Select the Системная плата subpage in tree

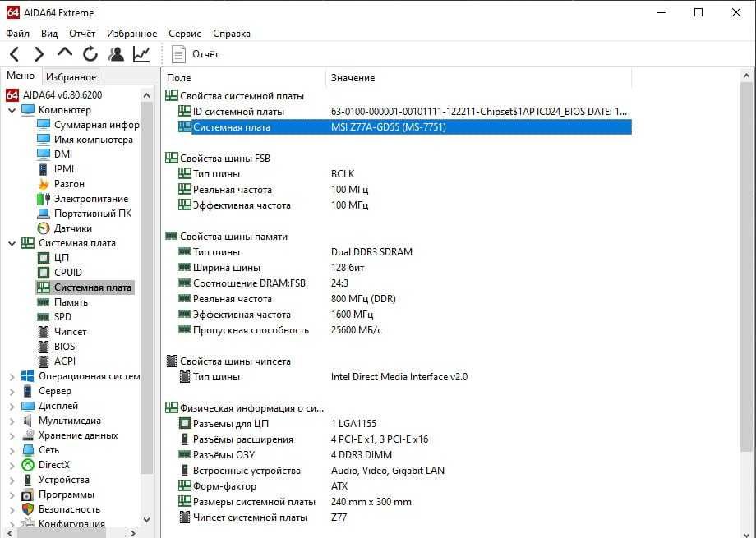coord(93,287)
